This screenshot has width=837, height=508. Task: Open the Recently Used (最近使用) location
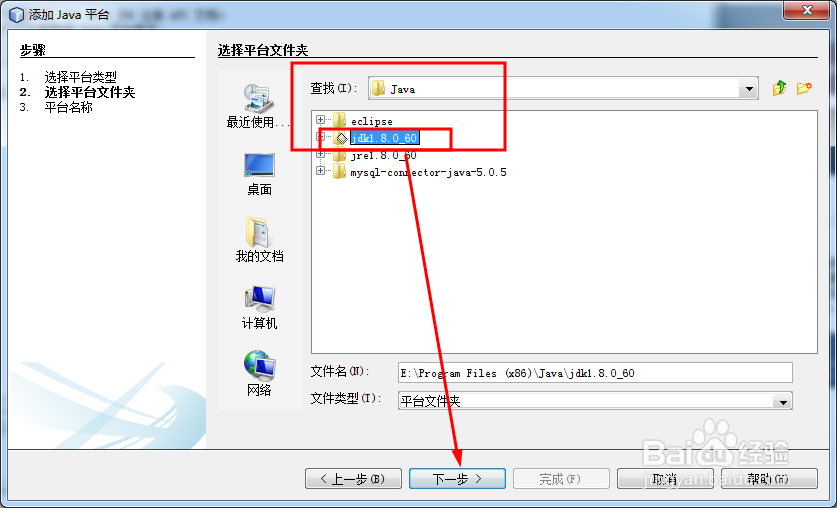pos(259,106)
